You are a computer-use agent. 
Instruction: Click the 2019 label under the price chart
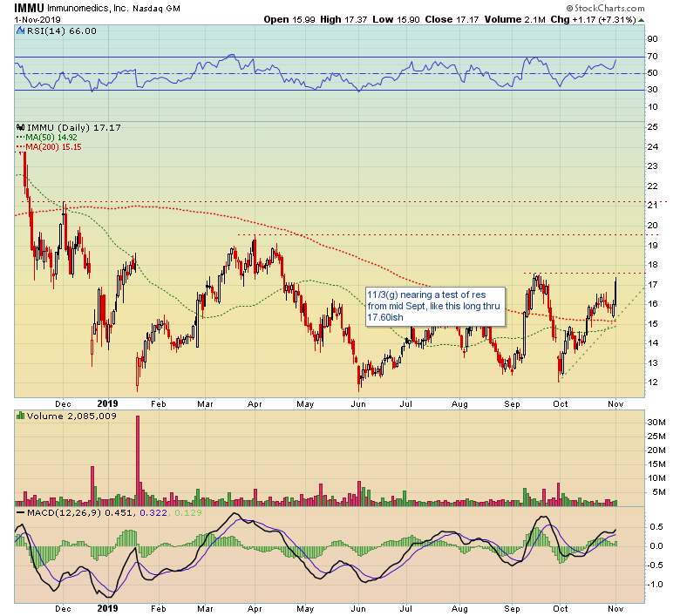[107, 403]
